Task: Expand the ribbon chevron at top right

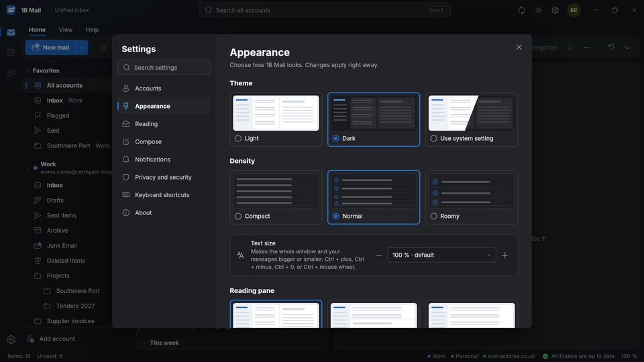Action: (627, 48)
